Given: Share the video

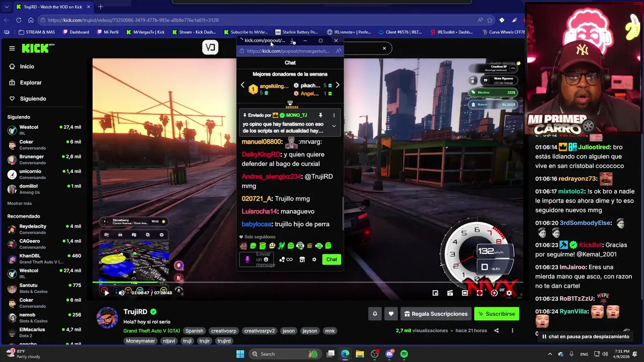Looking at the screenshot, I should 496,330.
